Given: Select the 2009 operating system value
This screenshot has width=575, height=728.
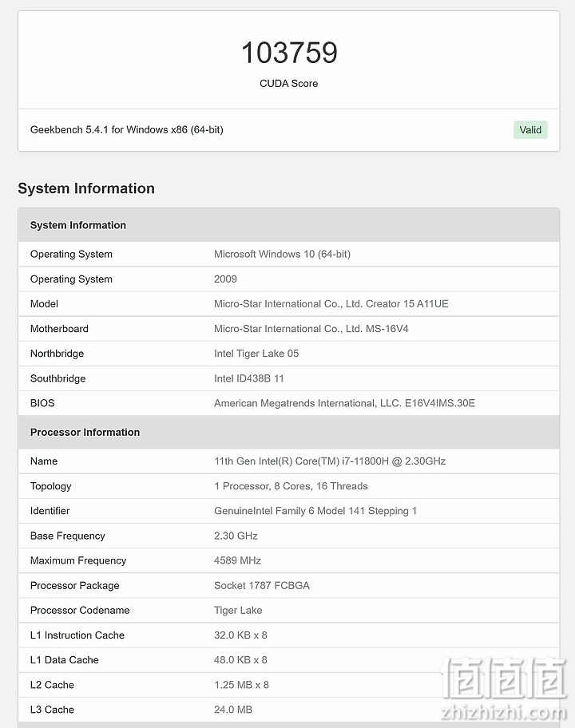Looking at the screenshot, I should (x=225, y=279).
